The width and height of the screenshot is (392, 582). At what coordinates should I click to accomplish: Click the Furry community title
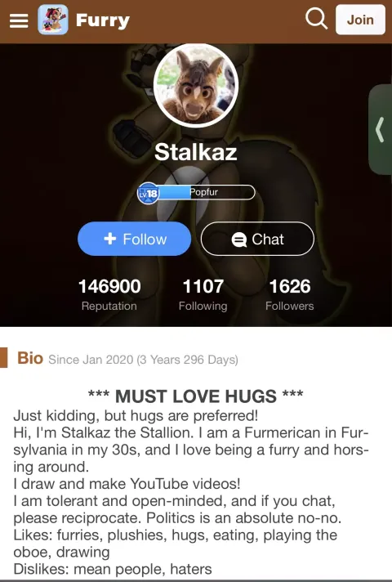pos(103,20)
